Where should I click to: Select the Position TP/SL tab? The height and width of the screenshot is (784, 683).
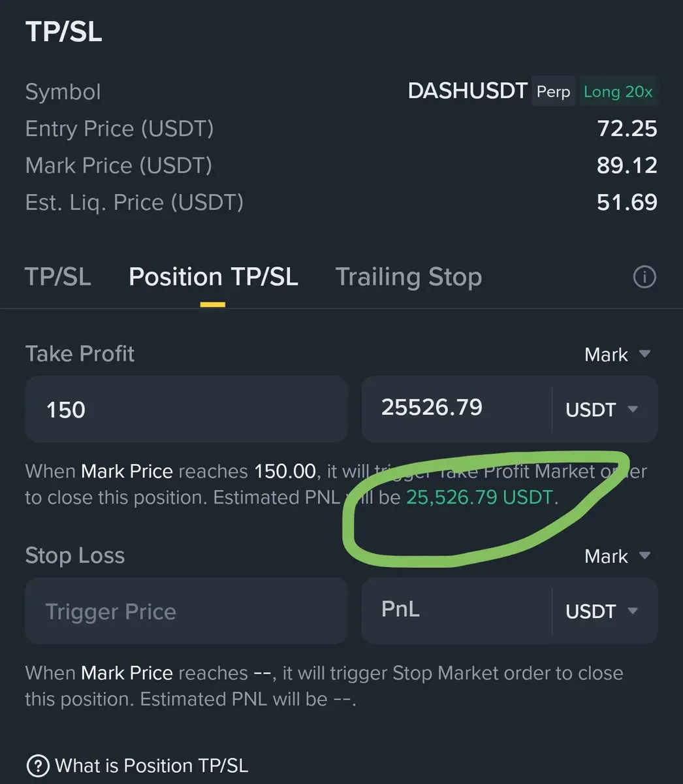(x=214, y=277)
